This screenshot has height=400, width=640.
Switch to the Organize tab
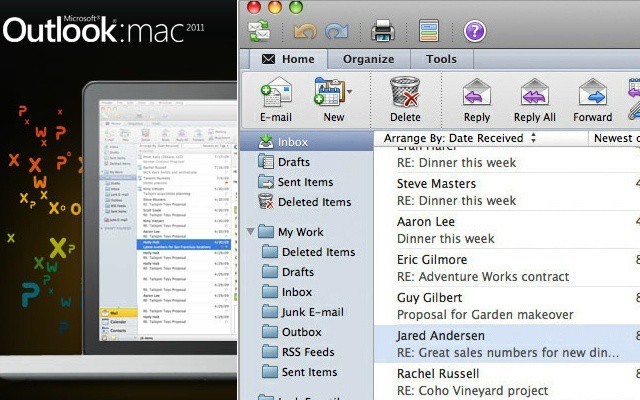tap(368, 59)
